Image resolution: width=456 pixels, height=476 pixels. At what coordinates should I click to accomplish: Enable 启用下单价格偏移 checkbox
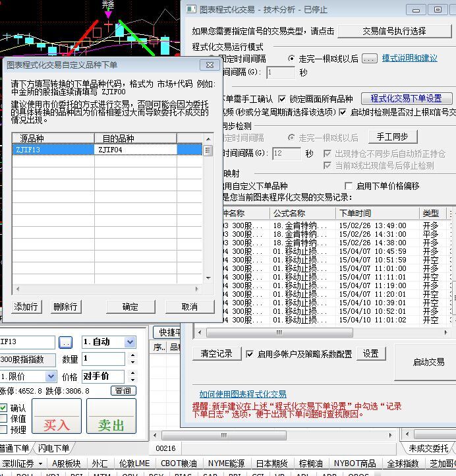[x=349, y=186]
